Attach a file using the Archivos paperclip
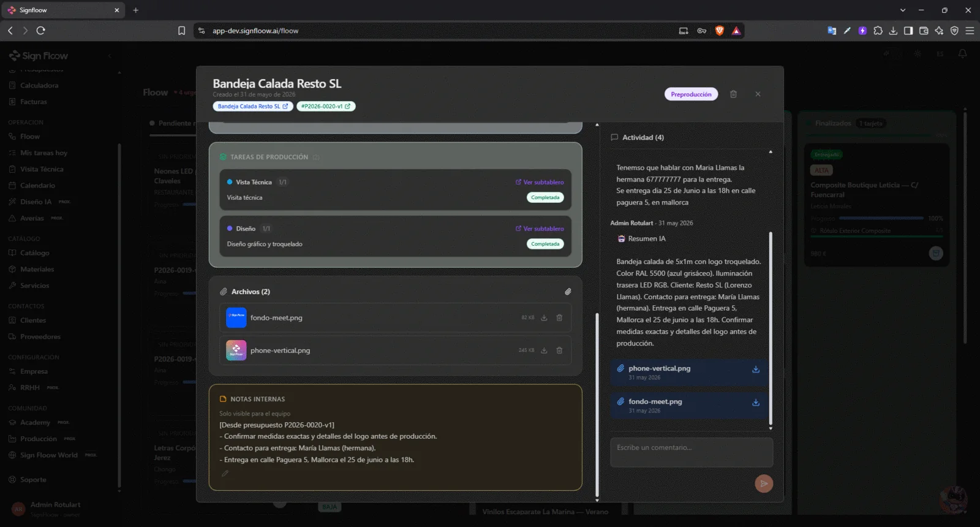This screenshot has width=980, height=527. (x=568, y=292)
